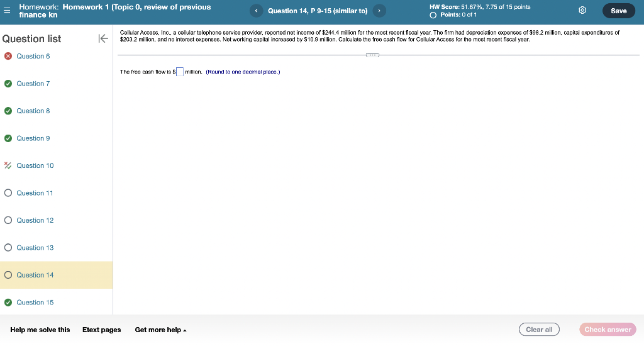Select Question 14 in list
The width and height of the screenshot is (644, 346).
click(56, 275)
